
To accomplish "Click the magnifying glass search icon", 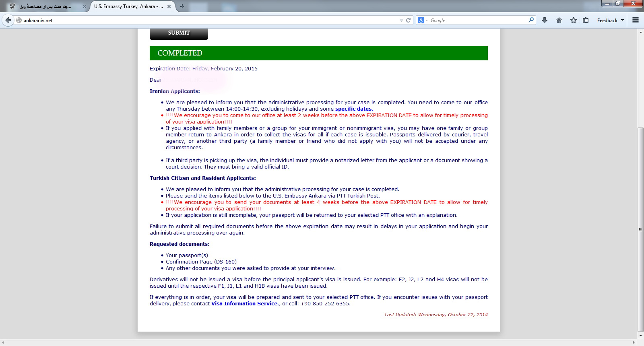I will tap(531, 20).
